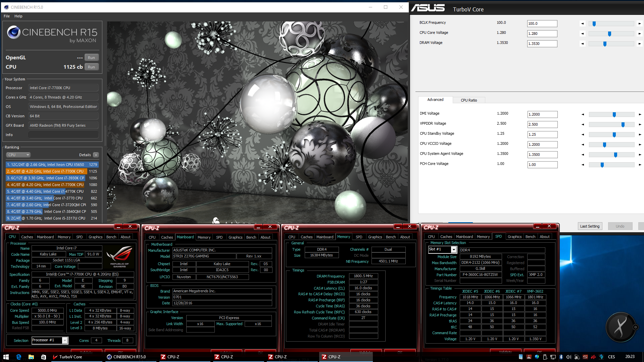Open Caches tab in CPU-Z CPU window
644x362 pixels.
point(27,237)
